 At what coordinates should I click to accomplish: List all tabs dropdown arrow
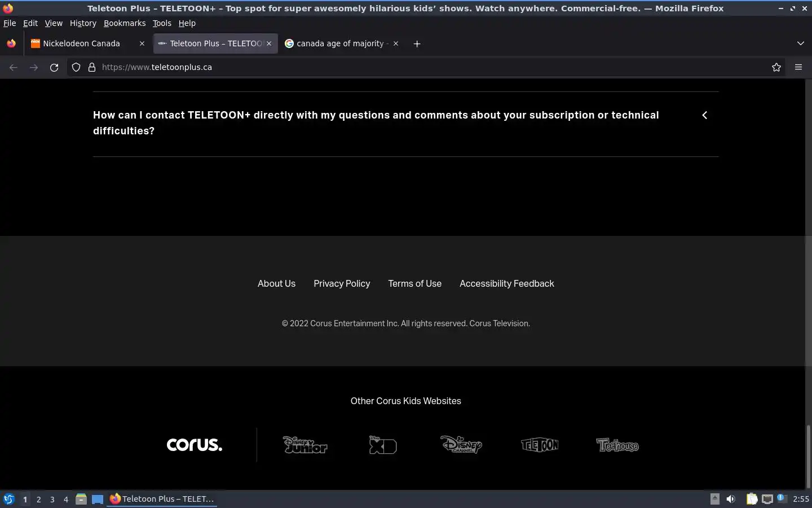coord(801,43)
